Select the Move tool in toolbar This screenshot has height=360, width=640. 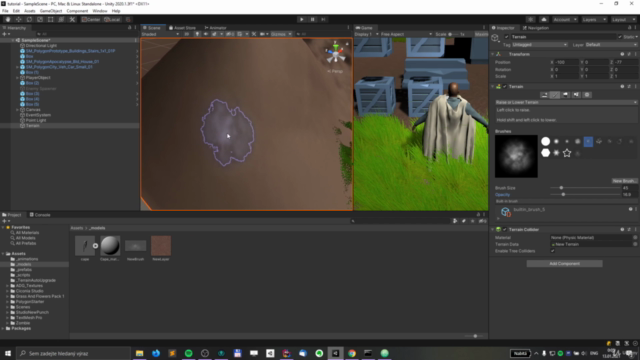(18, 19)
